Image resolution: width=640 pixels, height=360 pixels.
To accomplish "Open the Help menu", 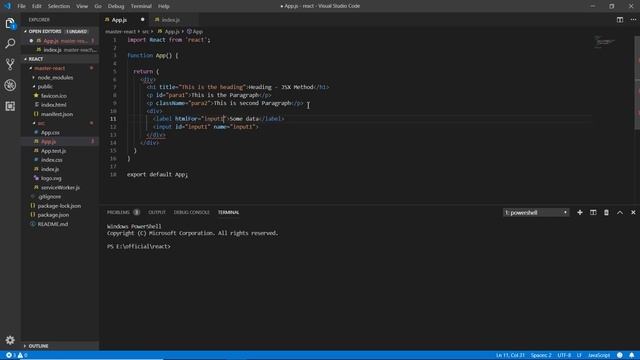I will point(164,6).
